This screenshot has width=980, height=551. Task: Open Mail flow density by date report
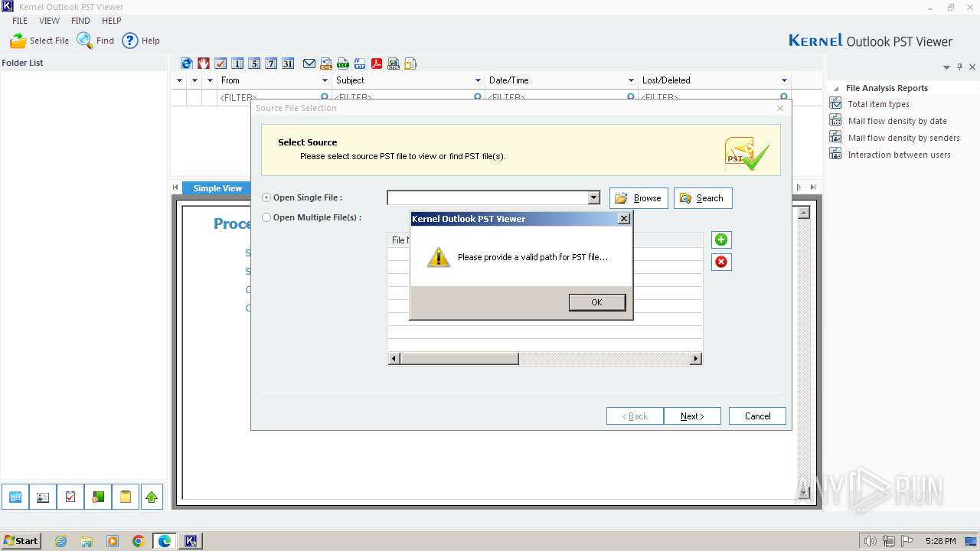pyautogui.click(x=897, y=121)
